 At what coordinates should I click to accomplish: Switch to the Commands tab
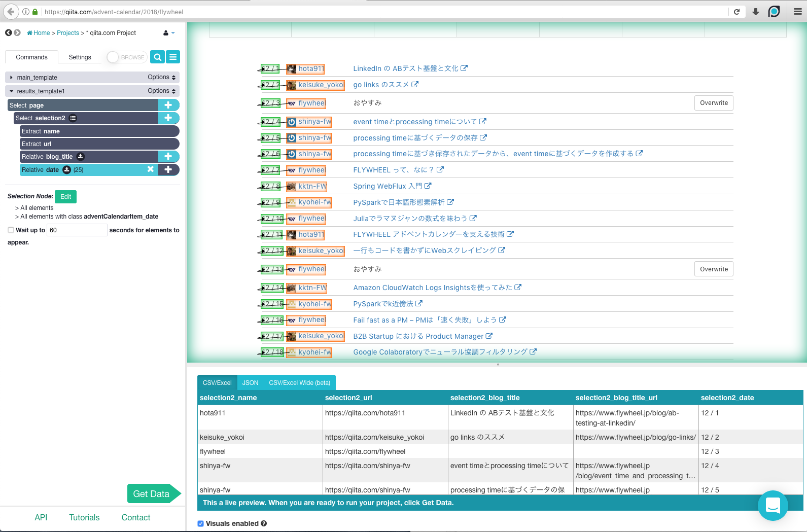click(31, 57)
